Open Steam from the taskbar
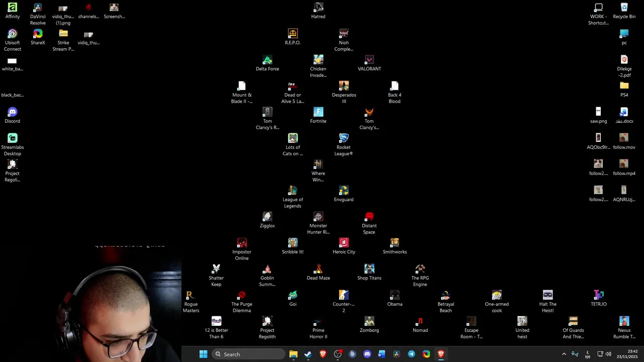Viewport: 644px width, 362px height. tap(308, 354)
